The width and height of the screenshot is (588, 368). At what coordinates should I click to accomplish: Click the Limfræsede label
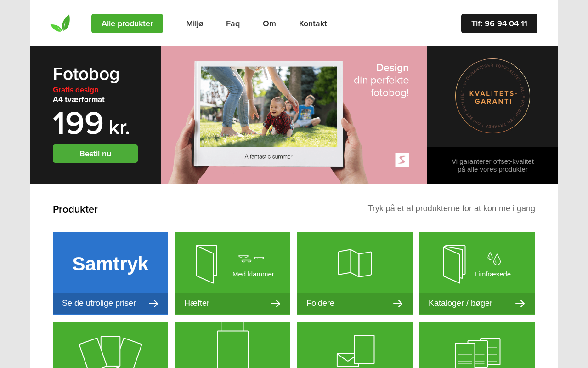[x=492, y=274]
